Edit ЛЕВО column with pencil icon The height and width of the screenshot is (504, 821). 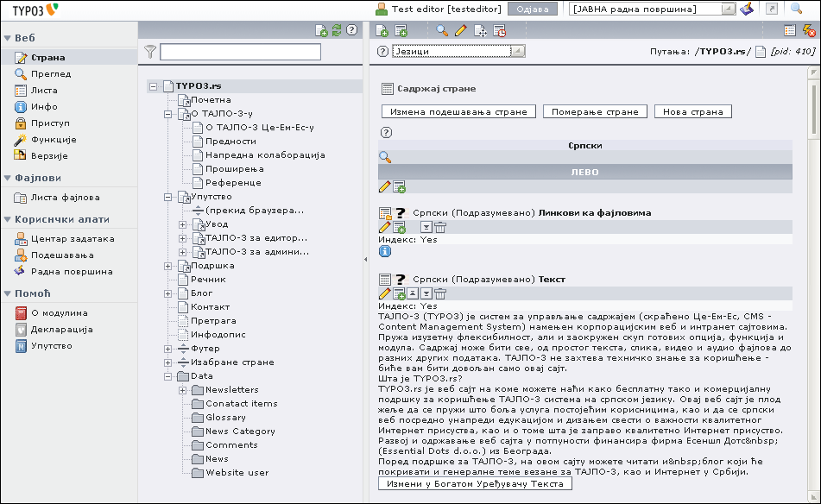[384, 186]
